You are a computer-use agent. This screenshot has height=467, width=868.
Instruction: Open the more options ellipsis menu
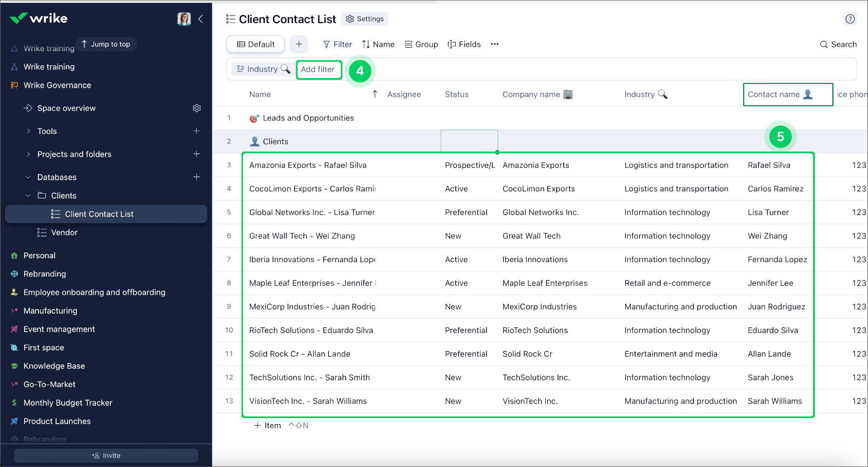click(494, 44)
